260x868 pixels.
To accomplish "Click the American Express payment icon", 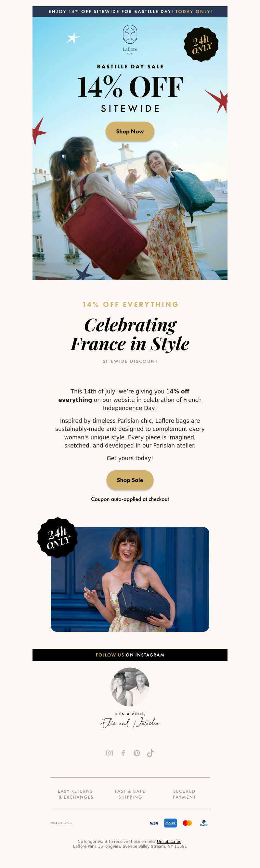I will [171, 823].
